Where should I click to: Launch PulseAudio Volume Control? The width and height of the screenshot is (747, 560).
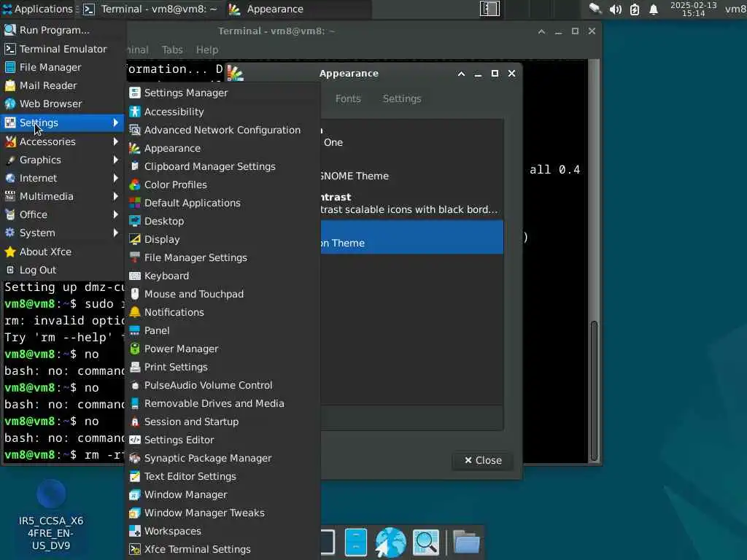point(222,385)
